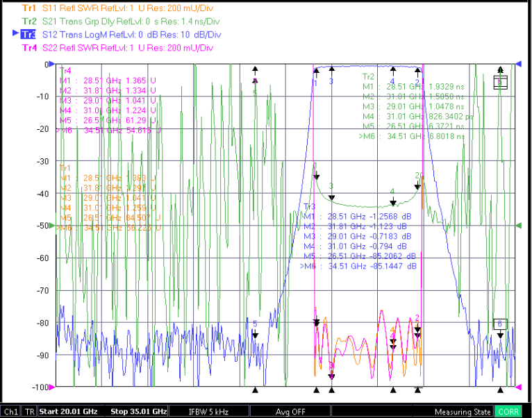Click Tr4 readout M1 28.51 GHz 1.365 U
This screenshot has height=418, width=532.
point(108,81)
